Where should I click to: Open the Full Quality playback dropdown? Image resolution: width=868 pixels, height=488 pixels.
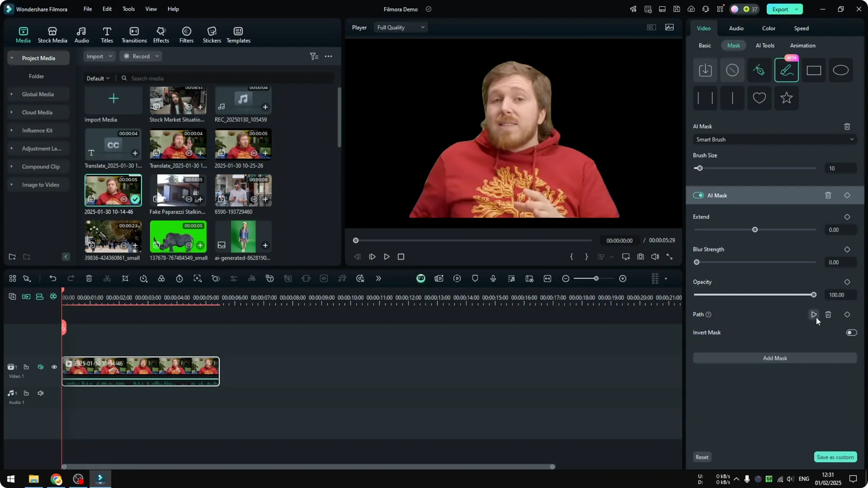pos(400,27)
